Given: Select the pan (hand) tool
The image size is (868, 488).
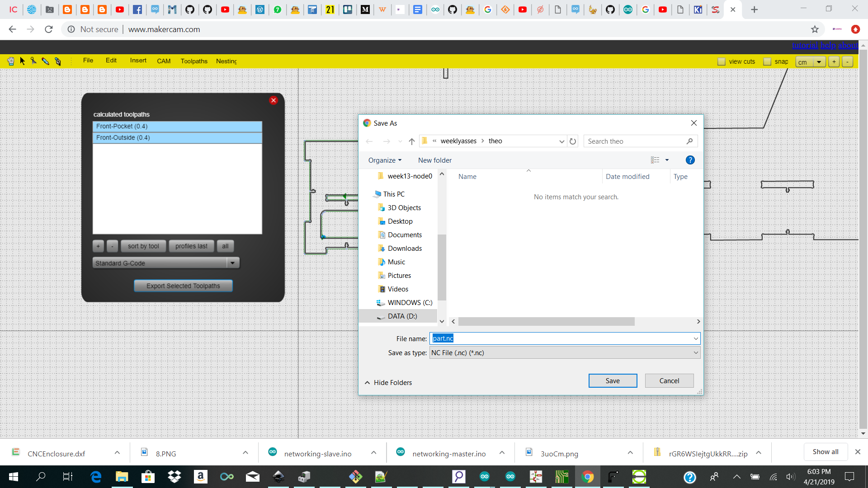Looking at the screenshot, I should point(11,61).
